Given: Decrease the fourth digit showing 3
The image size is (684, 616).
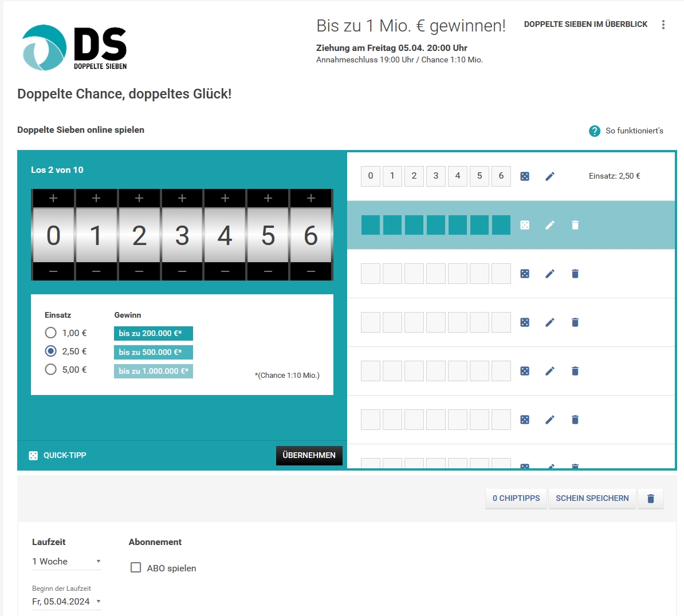Looking at the screenshot, I should [x=182, y=271].
